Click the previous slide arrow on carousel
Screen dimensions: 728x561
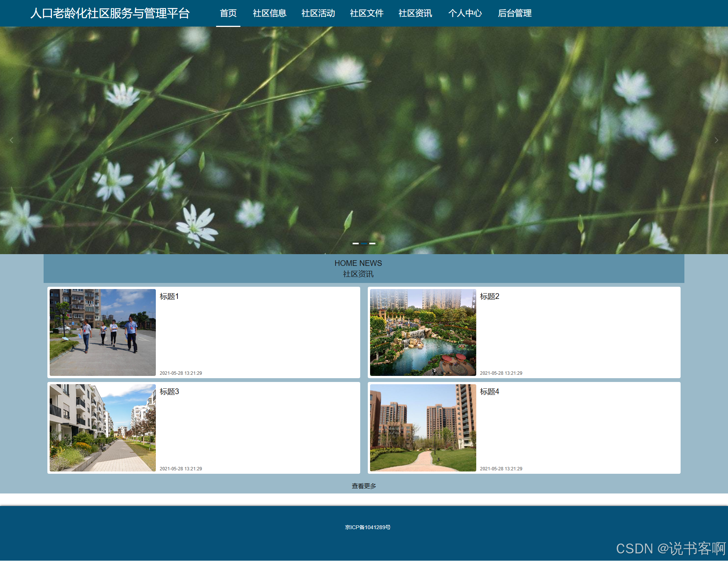(x=11, y=140)
